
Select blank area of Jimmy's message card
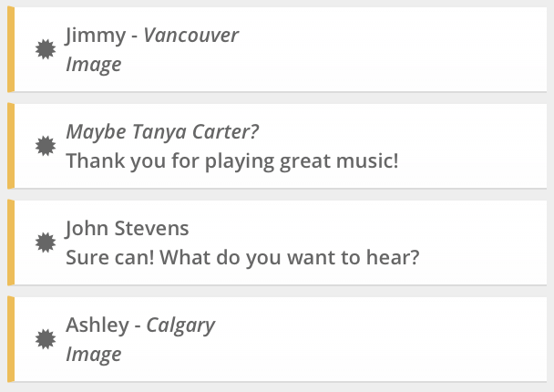[x=389, y=49]
